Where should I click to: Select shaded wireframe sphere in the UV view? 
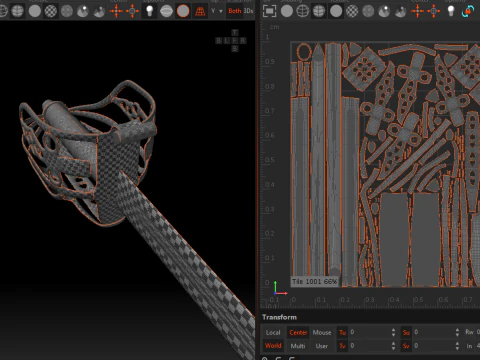tap(319, 11)
